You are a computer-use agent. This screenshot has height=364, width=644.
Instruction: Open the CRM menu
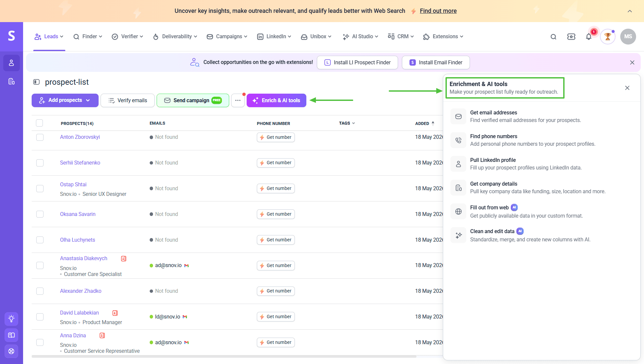pos(401,37)
